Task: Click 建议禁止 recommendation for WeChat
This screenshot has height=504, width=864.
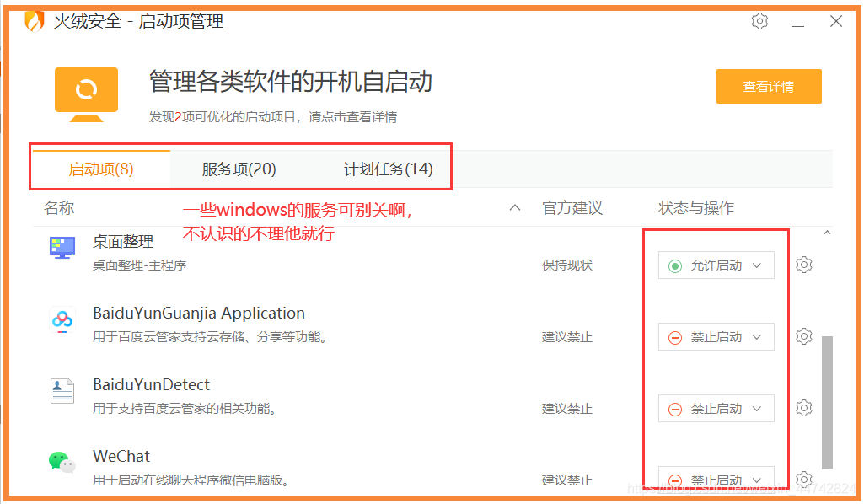Action: click(567, 480)
